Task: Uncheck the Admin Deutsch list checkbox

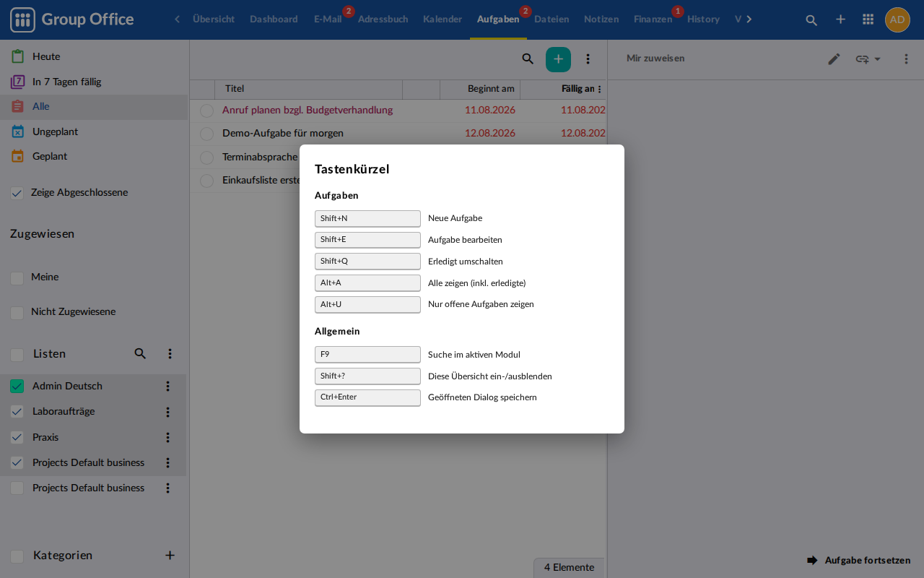Action: (x=17, y=387)
